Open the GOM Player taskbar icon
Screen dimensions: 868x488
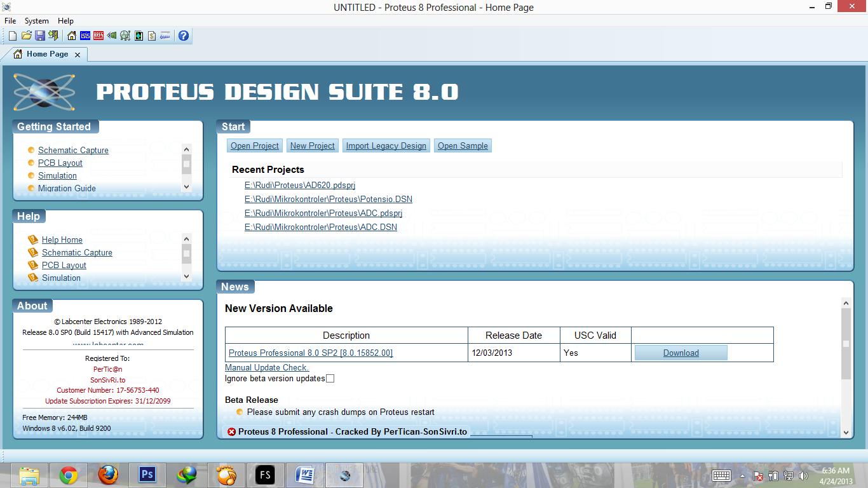point(226,475)
